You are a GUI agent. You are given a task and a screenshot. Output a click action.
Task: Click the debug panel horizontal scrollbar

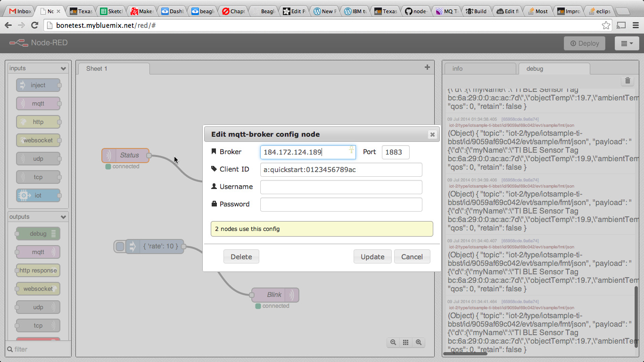[466, 353]
